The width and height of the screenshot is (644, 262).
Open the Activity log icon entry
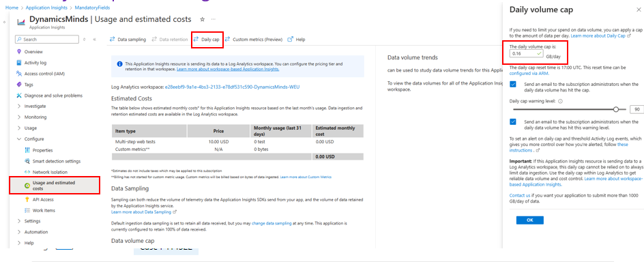click(x=18, y=63)
